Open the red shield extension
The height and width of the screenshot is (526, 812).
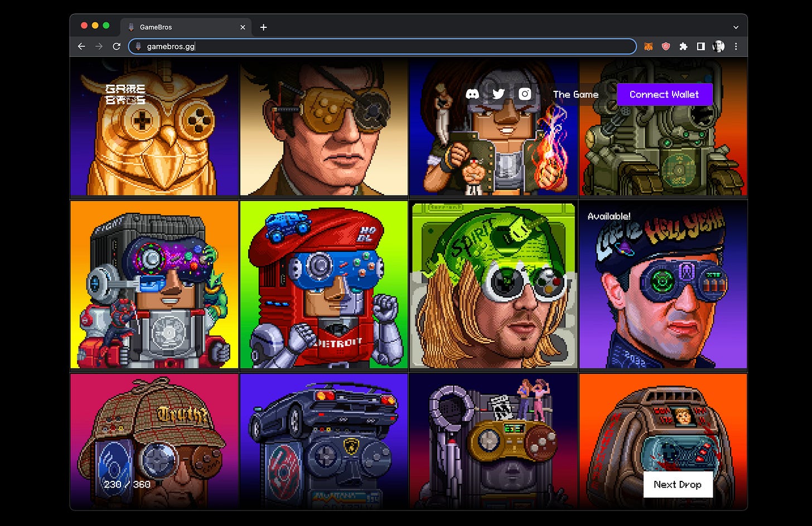(x=665, y=46)
